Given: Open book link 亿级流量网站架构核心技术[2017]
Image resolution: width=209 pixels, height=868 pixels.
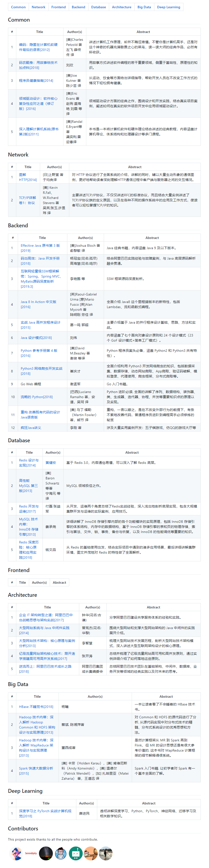Looking at the screenshot, I should click(x=47, y=656).
